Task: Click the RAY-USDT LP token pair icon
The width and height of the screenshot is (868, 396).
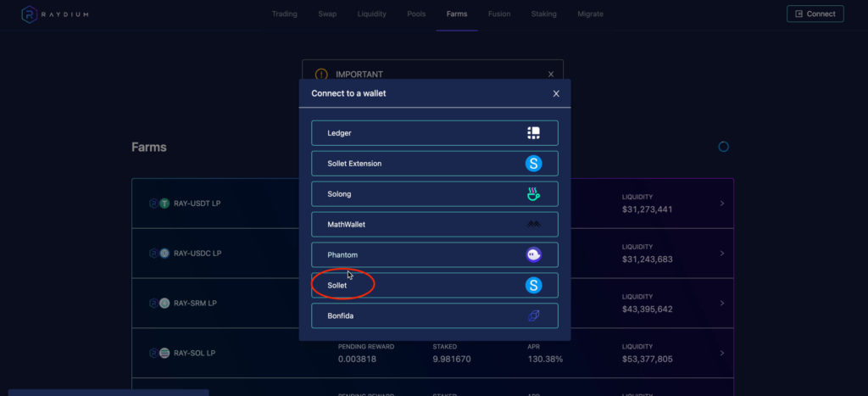Action: point(159,204)
